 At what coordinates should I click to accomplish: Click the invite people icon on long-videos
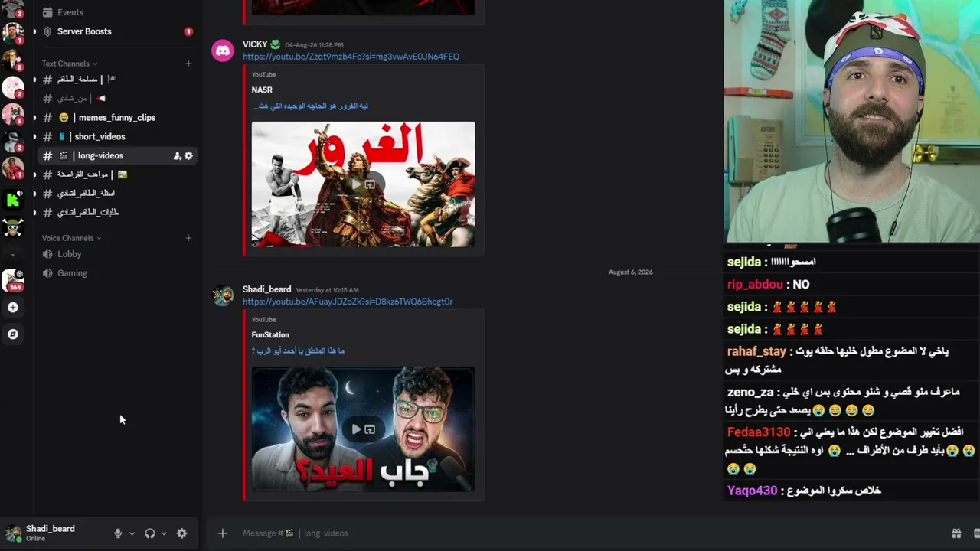pyautogui.click(x=177, y=156)
